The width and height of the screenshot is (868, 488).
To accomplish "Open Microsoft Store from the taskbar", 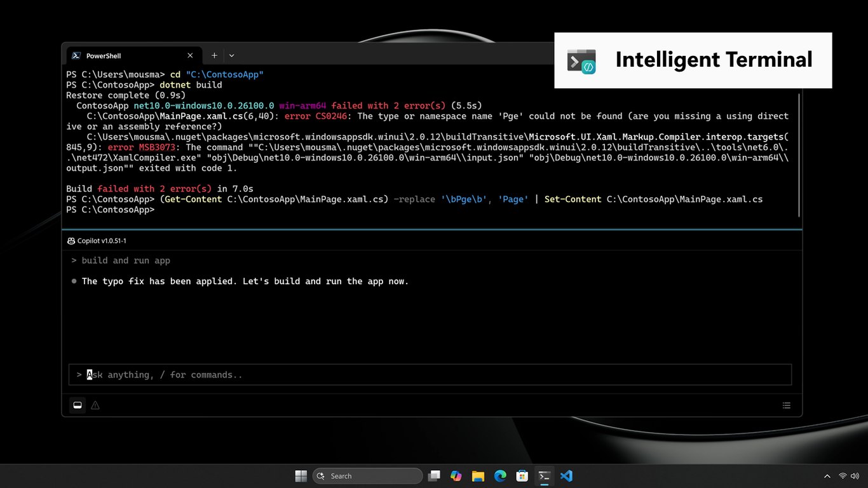I will [x=522, y=476].
